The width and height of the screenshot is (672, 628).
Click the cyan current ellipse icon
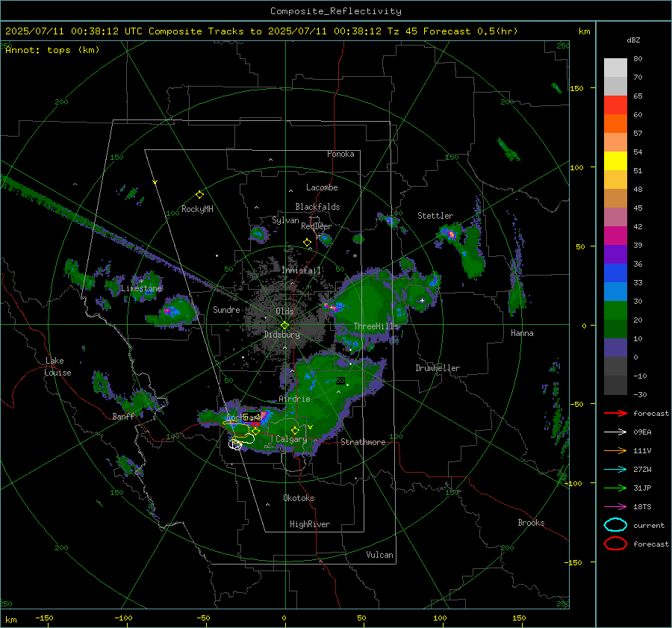[615, 525]
